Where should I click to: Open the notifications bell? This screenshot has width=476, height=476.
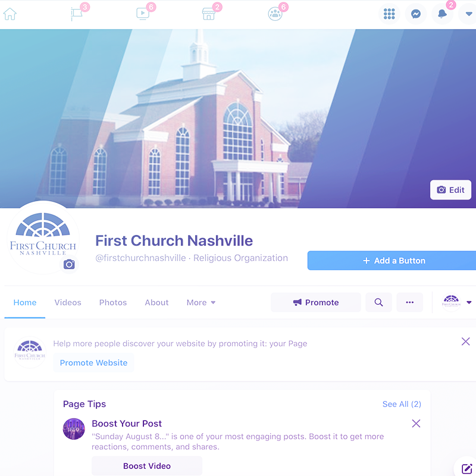442,14
